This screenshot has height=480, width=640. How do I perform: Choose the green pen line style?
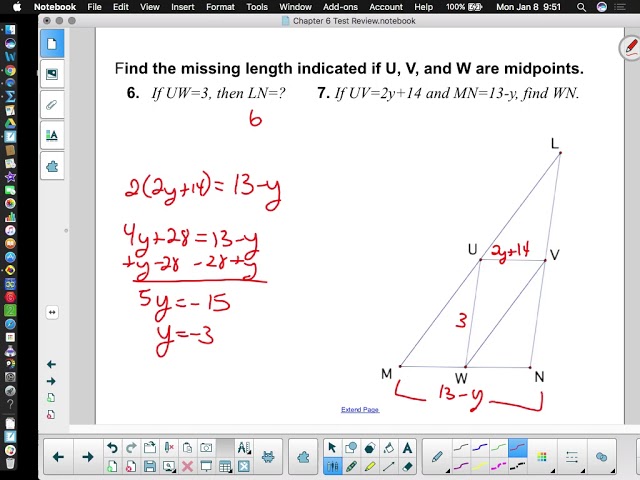click(x=498, y=448)
